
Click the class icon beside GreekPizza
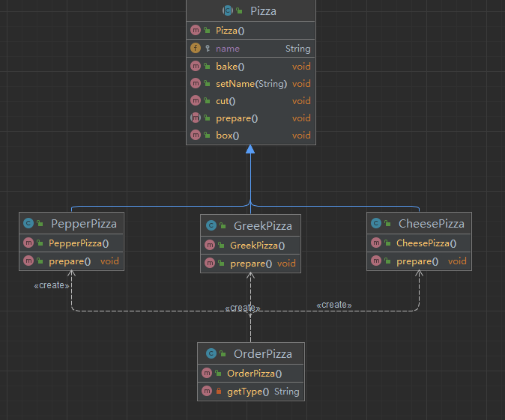[211, 225]
